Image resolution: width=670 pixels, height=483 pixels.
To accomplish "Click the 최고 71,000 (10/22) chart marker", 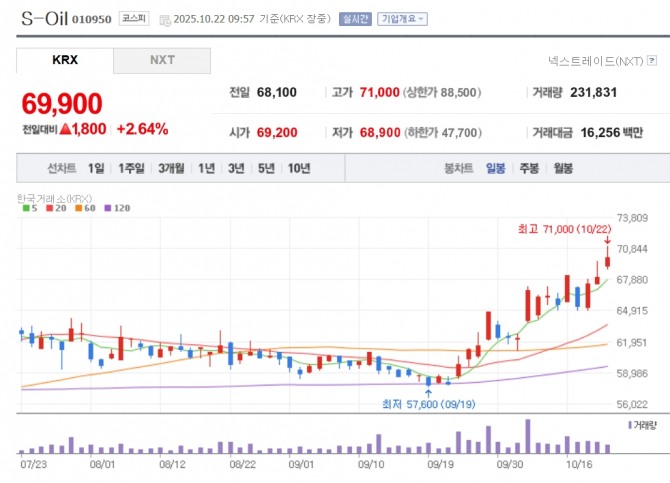I will pos(564,230).
